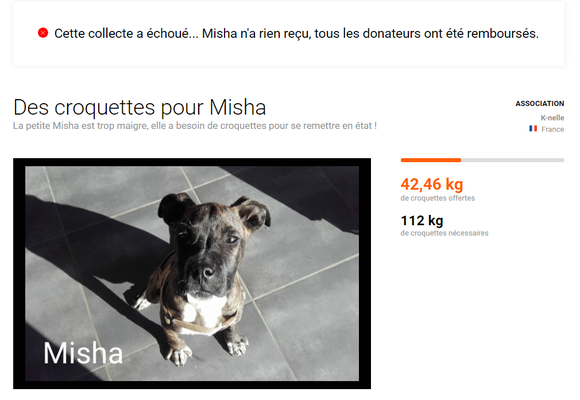Select the 42,46 kg donated amount
This screenshot has height=400, width=580.
click(432, 184)
